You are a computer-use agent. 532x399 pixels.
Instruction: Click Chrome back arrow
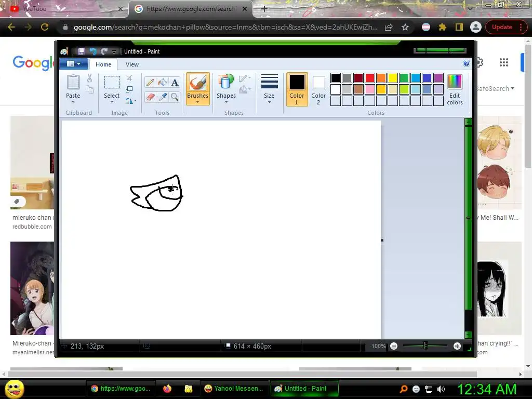click(x=11, y=27)
